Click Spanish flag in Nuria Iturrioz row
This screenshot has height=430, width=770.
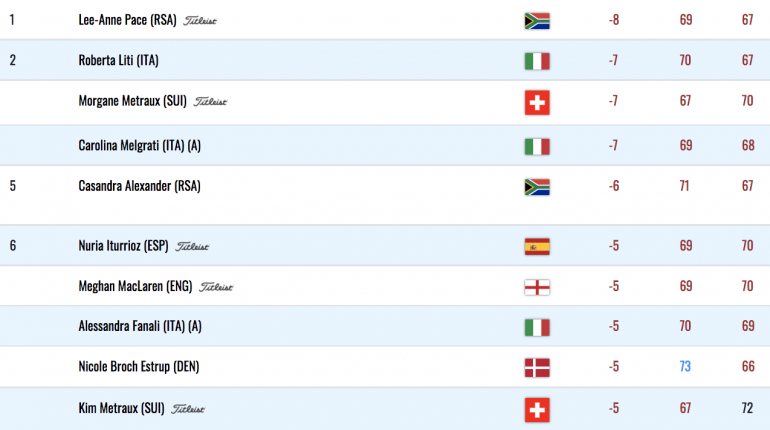point(537,246)
